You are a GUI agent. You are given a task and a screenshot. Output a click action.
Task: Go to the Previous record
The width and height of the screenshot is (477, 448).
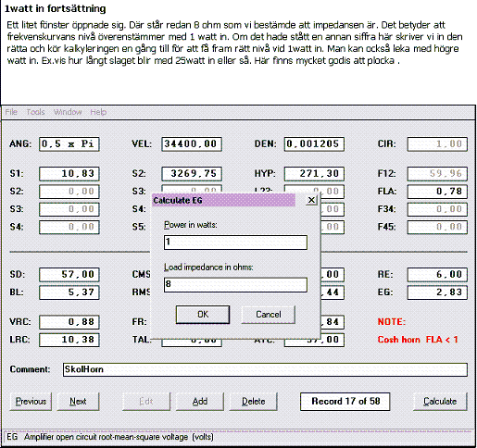pyautogui.click(x=31, y=402)
